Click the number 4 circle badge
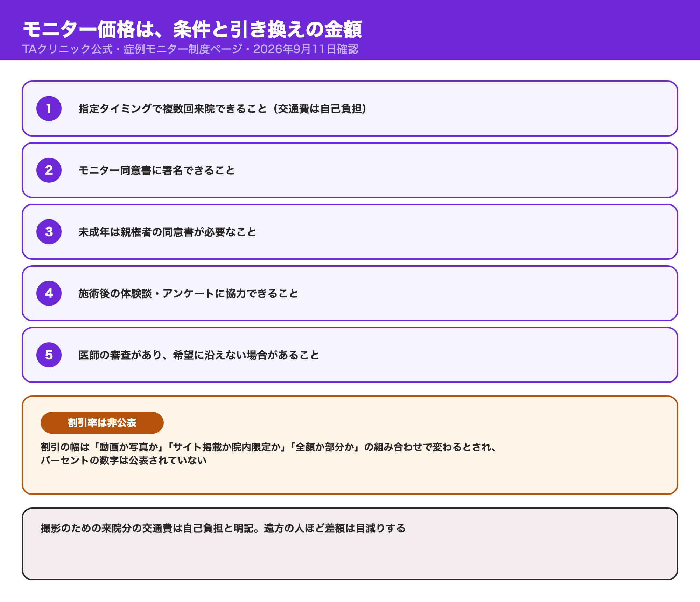Viewport: 700px width, 602px height. click(x=49, y=293)
